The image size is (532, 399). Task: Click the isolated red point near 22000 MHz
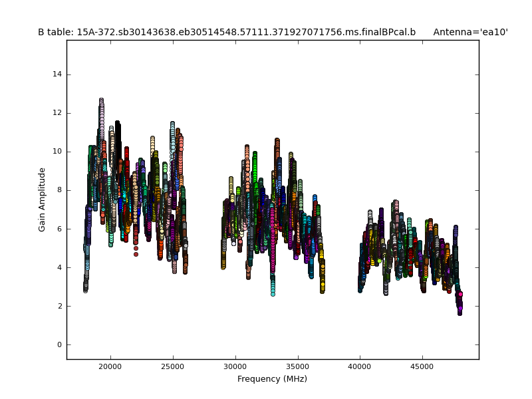[x=136, y=253]
